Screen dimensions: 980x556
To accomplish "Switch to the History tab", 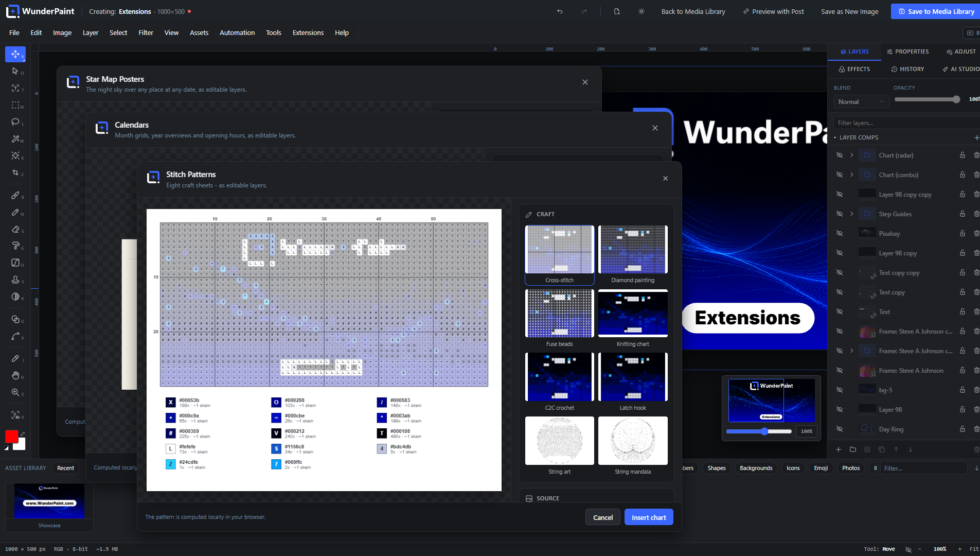I will click(907, 69).
